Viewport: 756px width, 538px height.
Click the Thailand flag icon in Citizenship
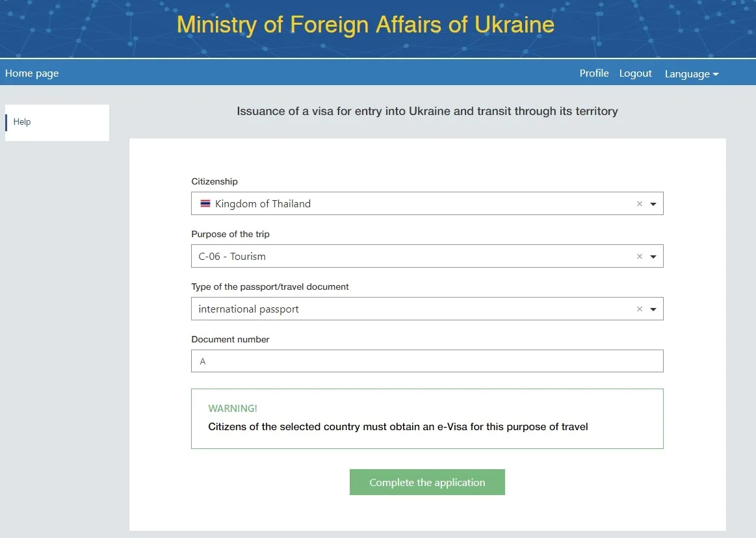[x=205, y=203]
